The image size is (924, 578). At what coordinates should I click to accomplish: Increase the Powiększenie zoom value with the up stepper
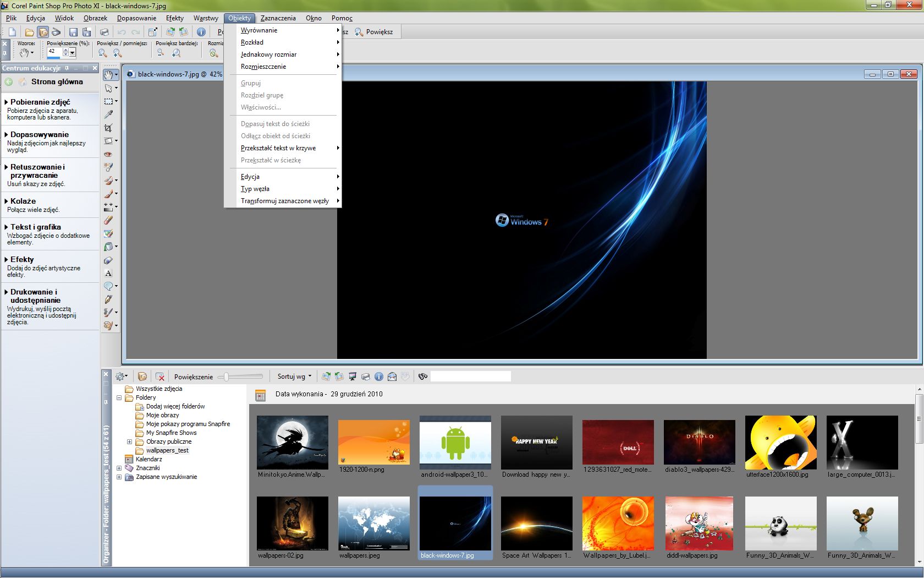(65, 50)
